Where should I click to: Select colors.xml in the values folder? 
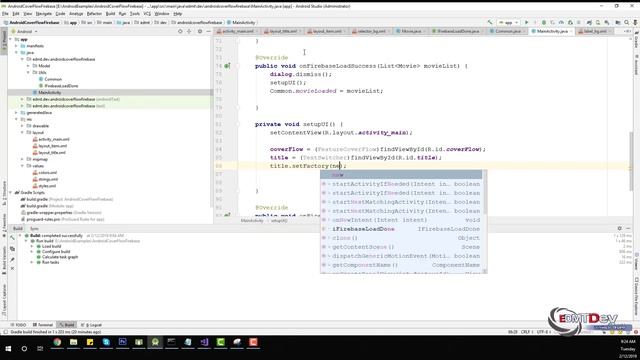[x=47, y=173]
